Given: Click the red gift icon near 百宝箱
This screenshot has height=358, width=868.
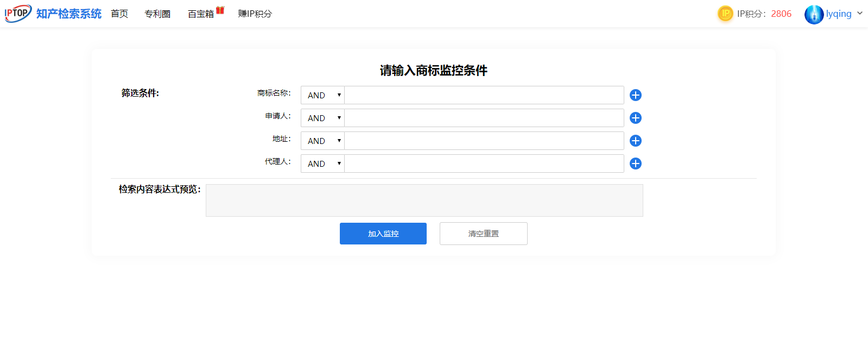Looking at the screenshot, I should (220, 10).
